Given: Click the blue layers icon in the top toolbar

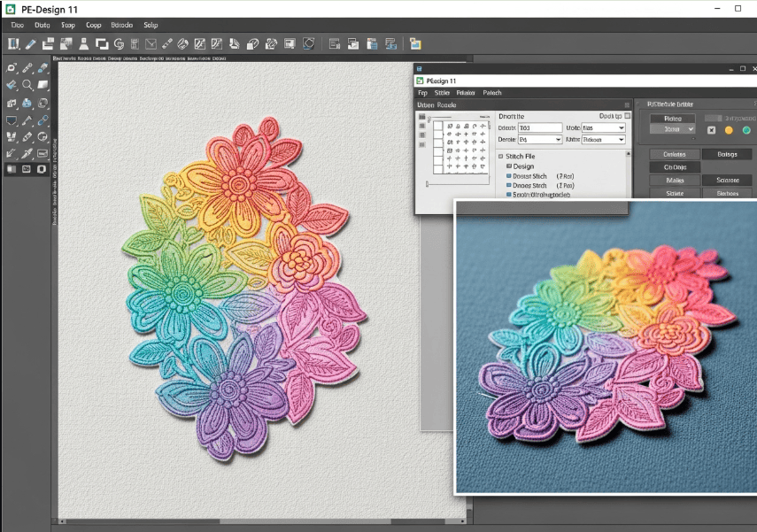Looking at the screenshot, I should pos(390,44).
